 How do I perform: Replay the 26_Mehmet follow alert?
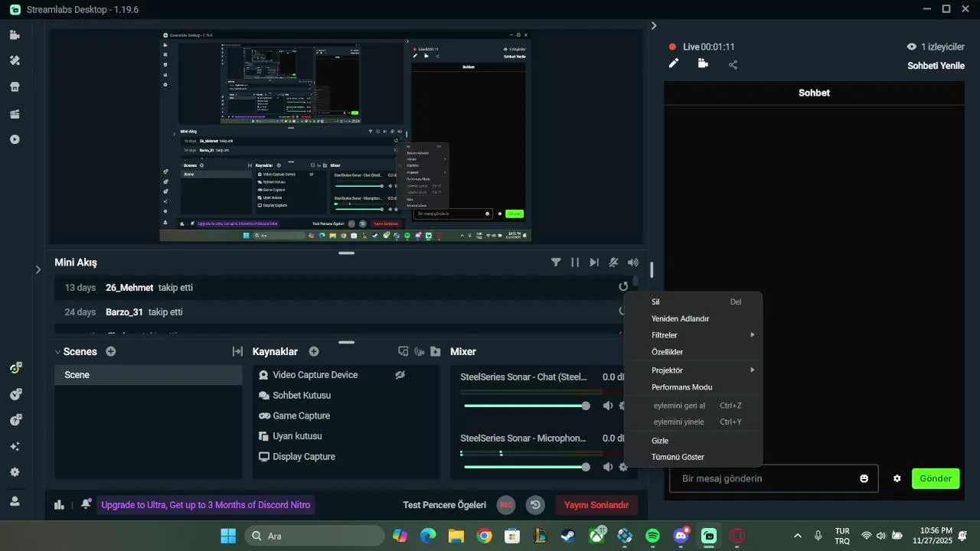623,287
